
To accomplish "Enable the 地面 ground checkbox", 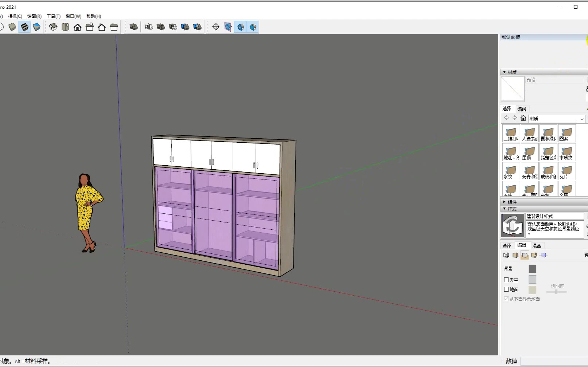I will [506, 289].
